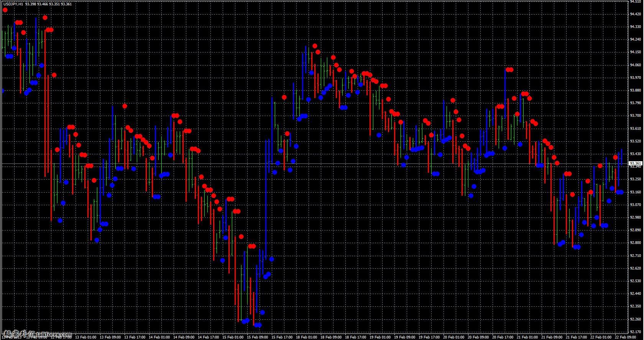Click the 19 Feb 17:00 time label
Screen dimensions: 644x340
[429, 337]
